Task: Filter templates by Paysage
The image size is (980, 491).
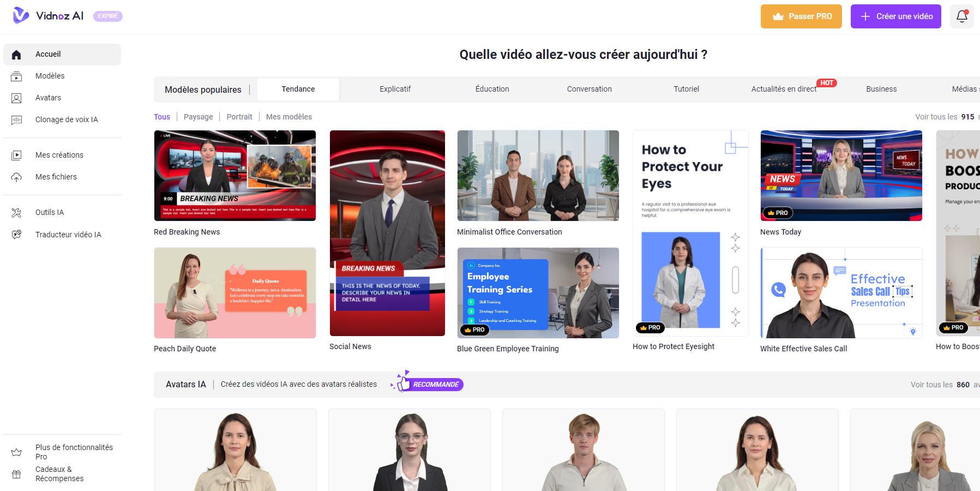Action: (199, 117)
